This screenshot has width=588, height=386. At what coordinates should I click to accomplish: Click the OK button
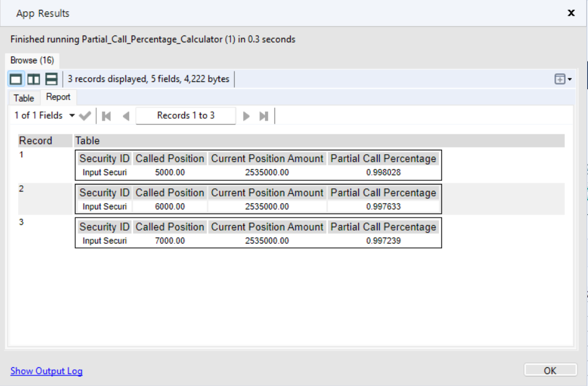(550, 370)
